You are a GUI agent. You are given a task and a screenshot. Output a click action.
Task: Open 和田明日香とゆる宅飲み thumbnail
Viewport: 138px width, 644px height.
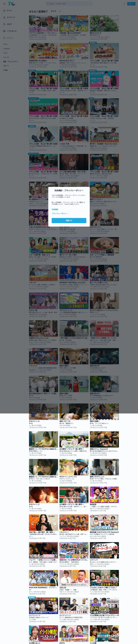pyautogui.click(x=43, y=51)
